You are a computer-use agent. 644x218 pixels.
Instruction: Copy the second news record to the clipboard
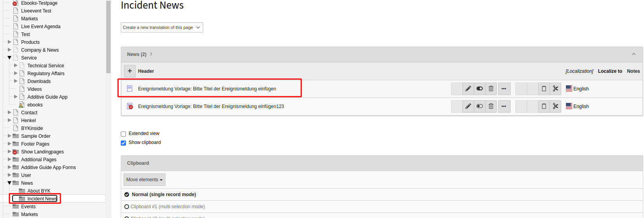pyautogui.click(x=544, y=106)
